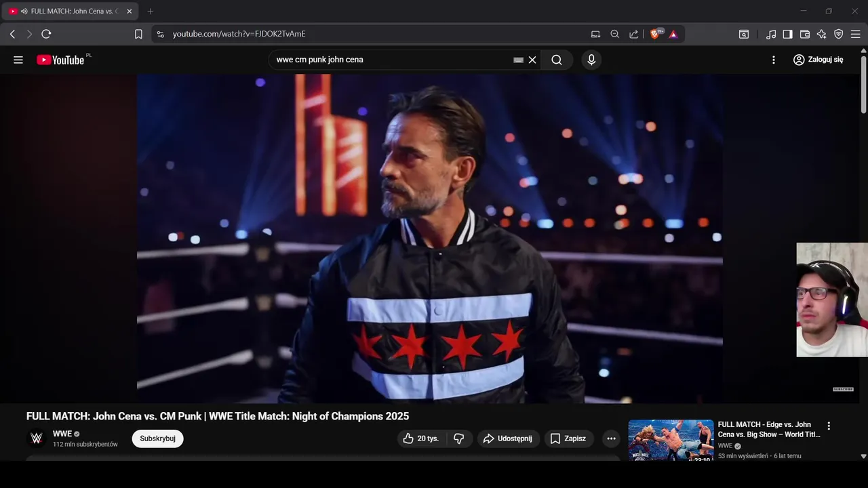The image size is (868, 488).
Task: Open YouTube settings three-dot menu
Action: pyautogui.click(x=774, y=60)
